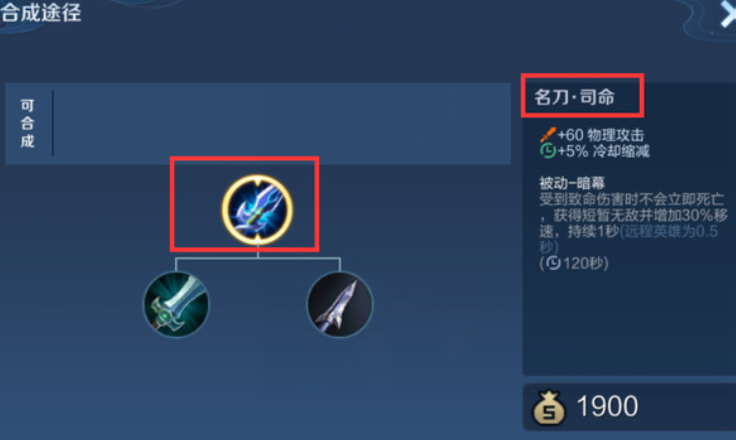This screenshot has width=736, height=440.
Task: Click the 远程英雄为0.5秒 note text
Action: click(x=629, y=239)
